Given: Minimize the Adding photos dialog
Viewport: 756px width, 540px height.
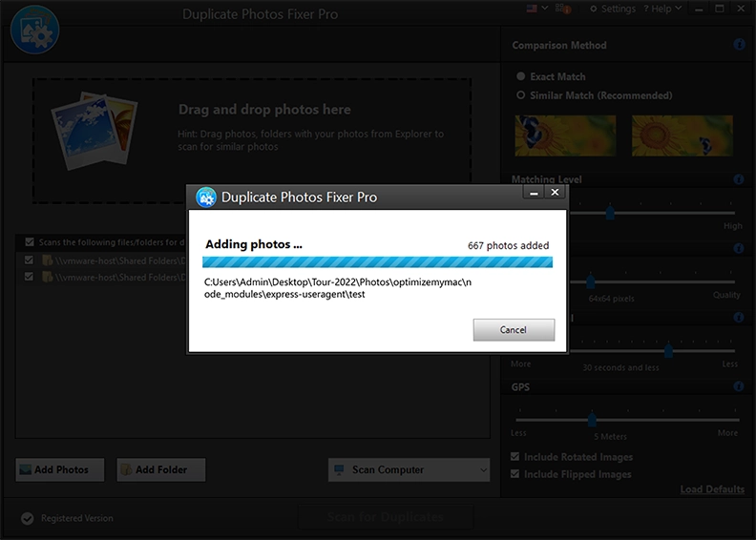Looking at the screenshot, I should tap(534, 193).
